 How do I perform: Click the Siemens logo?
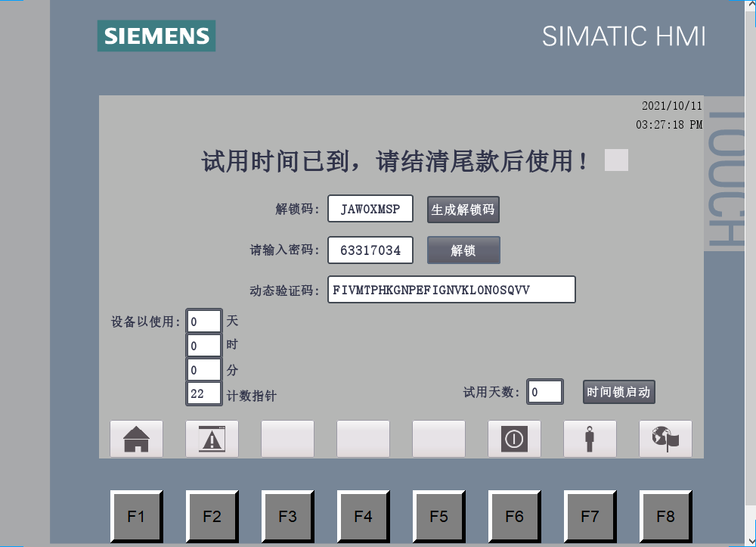[156, 36]
